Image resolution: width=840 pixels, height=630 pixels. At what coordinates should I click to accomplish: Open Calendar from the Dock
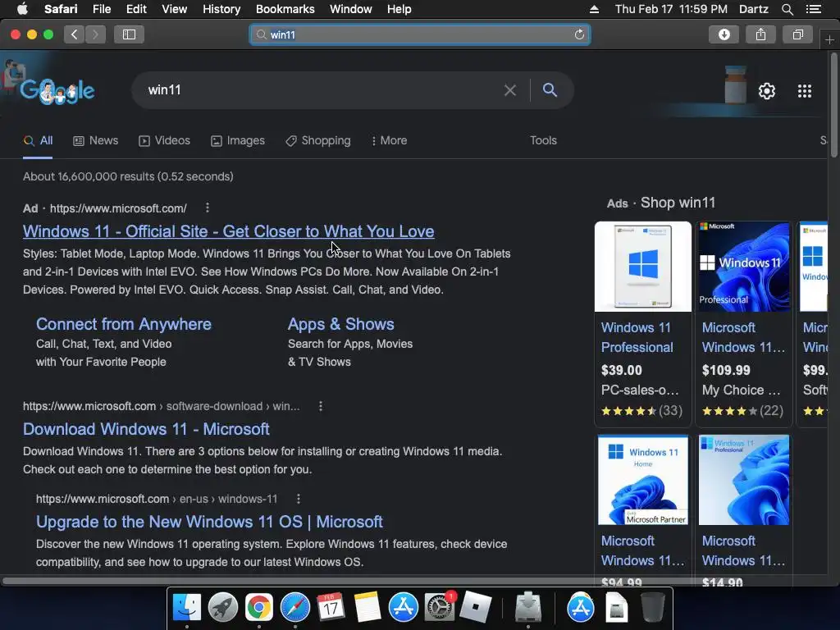pyautogui.click(x=331, y=608)
